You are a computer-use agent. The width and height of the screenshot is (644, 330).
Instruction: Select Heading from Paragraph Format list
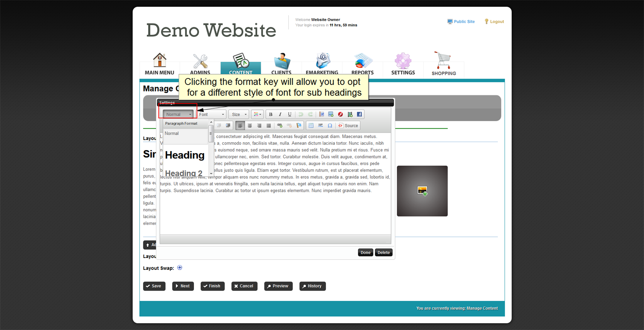185,155
